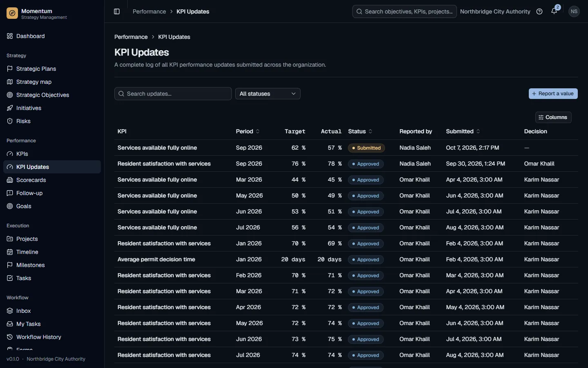Open the help question-mark icon
The height and width of the screenshot is (368, 588).
click(x=539, y=11)
